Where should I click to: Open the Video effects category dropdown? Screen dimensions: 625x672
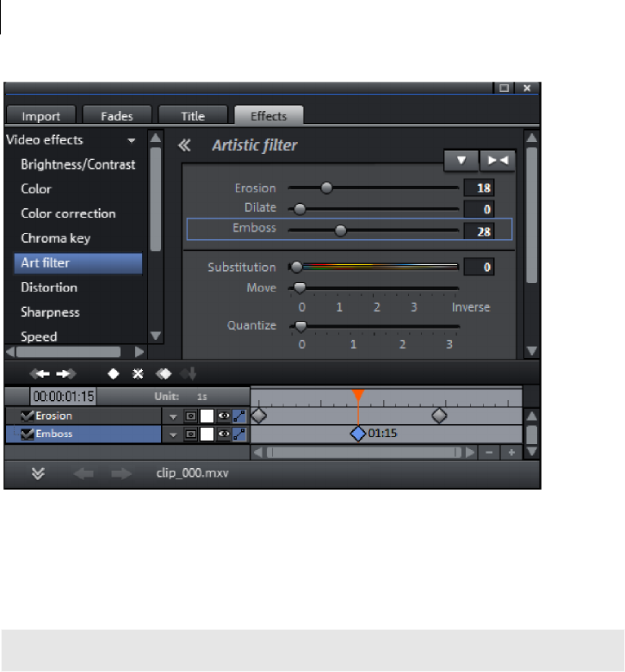click(x=131, y=140)
